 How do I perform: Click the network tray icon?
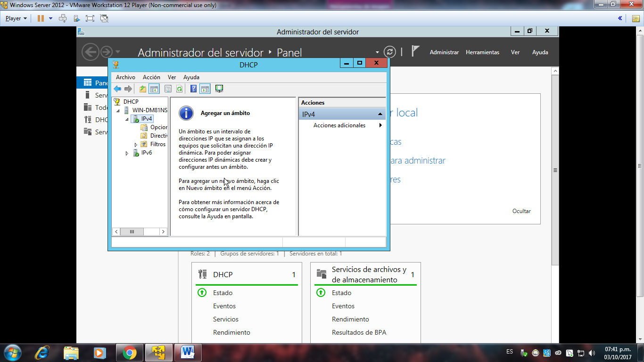tap(581, 353)
